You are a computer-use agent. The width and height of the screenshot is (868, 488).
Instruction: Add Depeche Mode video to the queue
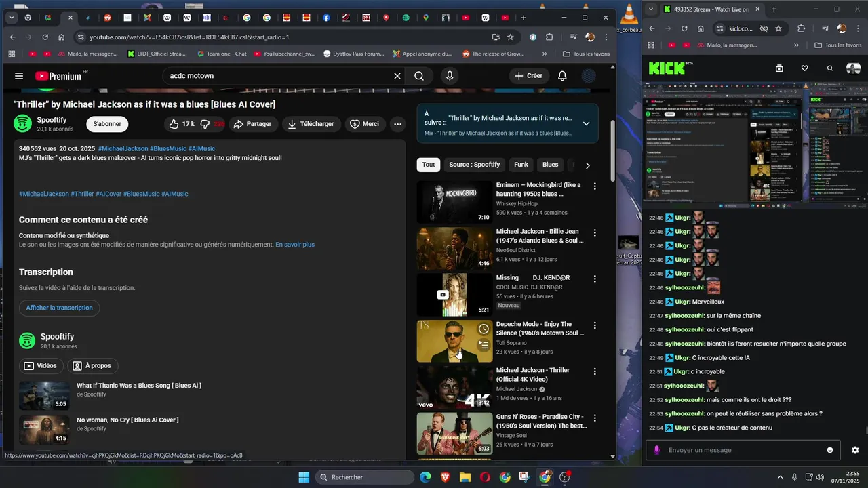[x=484, y=345]
